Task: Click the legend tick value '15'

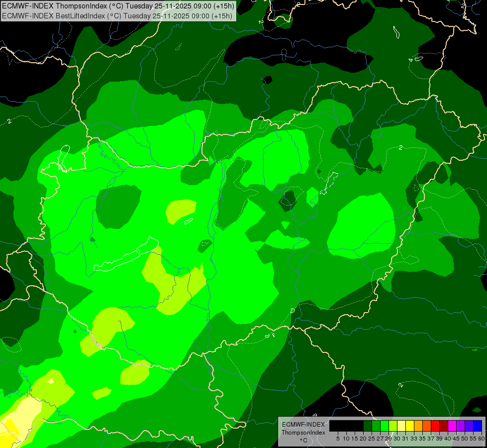Action: tap(355, 439)
